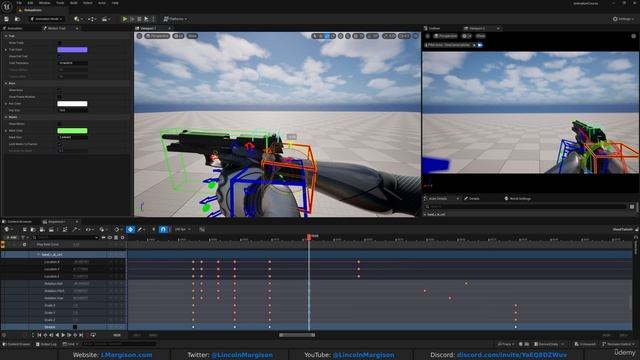This screenshot has height=360, width=640.
Task: Open the white Key Color swatch
Action: pyautogui.click(x=72, y=104)
